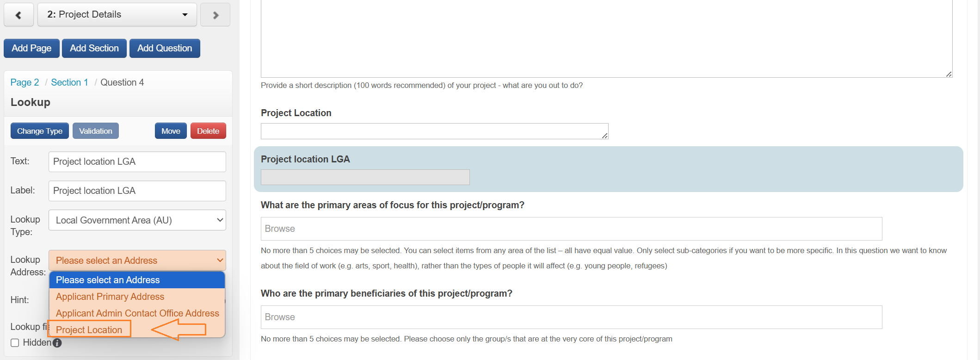This screenshot has height=360, width=980.
Task: Toggle the Hidden checkbox
Action: coord(15,343)
